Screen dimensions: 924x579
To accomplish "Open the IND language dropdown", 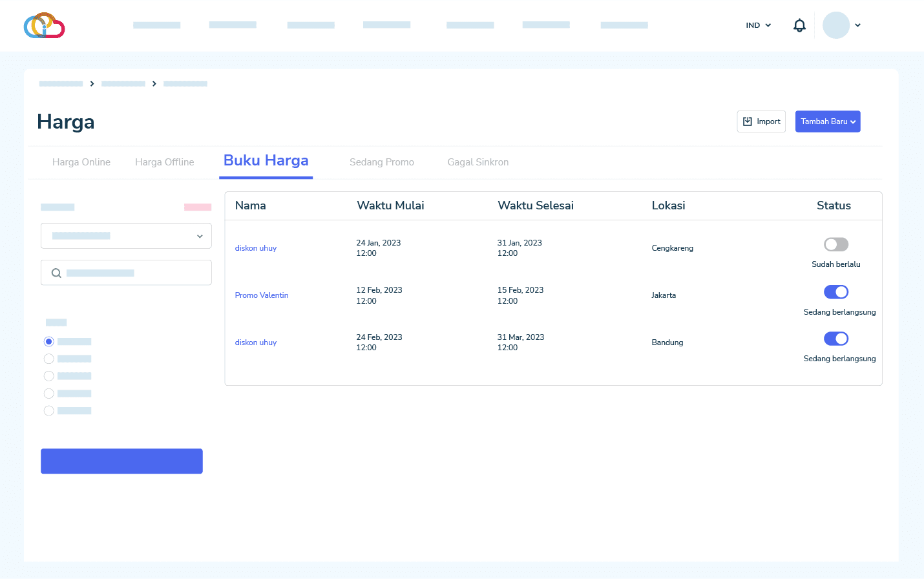I will point(758,25).
